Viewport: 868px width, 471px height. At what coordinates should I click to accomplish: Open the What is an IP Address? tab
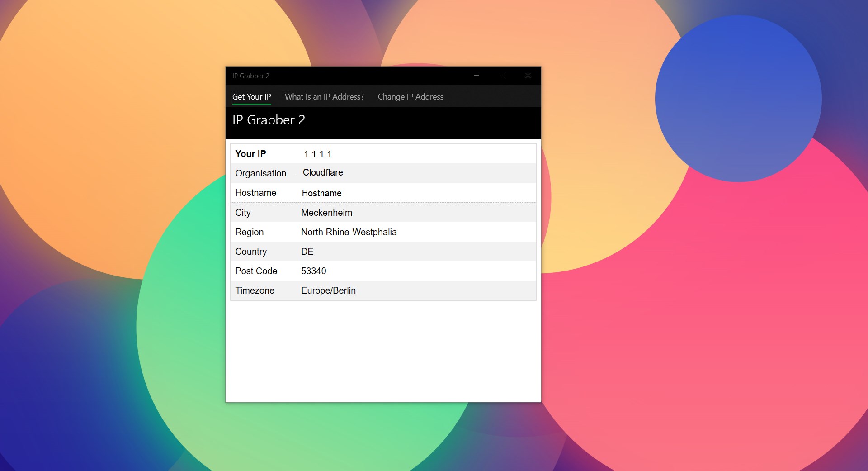(x=324, y=97)
